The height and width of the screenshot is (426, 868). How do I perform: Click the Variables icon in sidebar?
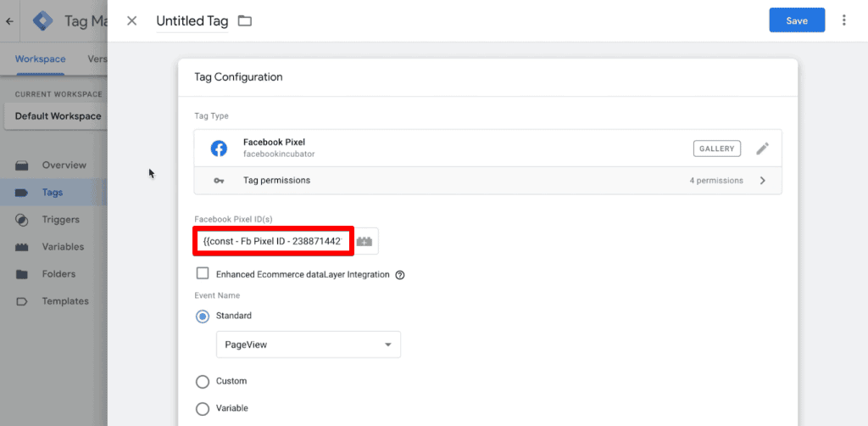[x=21, y=247]
